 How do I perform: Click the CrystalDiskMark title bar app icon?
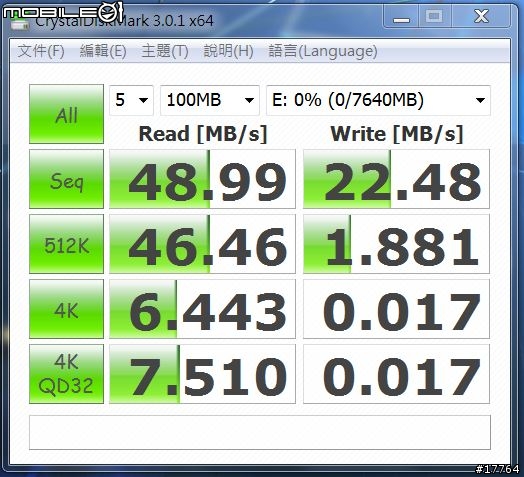19,23
